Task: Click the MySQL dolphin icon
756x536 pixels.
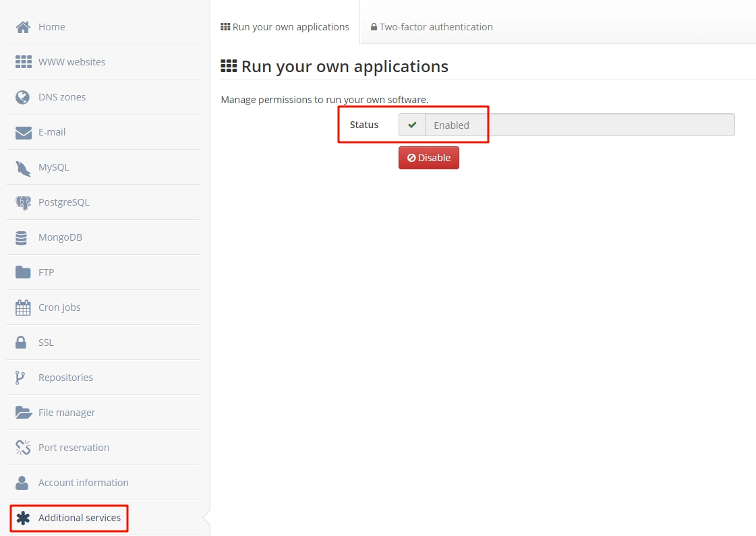Action: [23, 167]
